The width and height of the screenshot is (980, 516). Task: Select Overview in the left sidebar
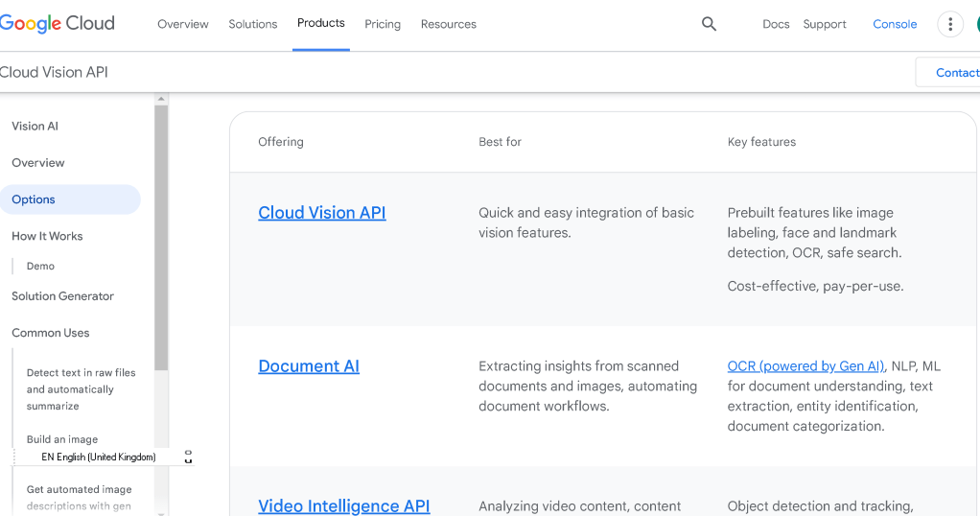coord(38,163)
